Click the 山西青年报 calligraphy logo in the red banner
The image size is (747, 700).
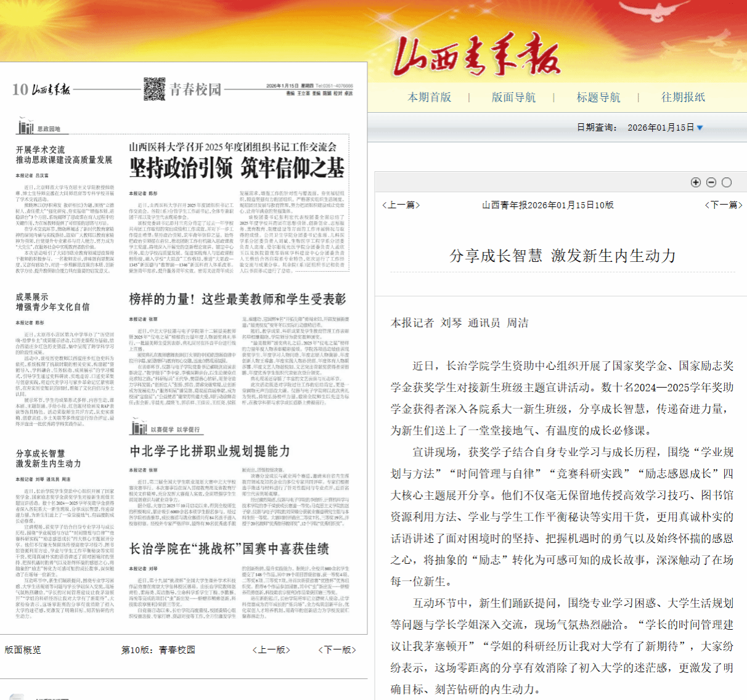476,57
